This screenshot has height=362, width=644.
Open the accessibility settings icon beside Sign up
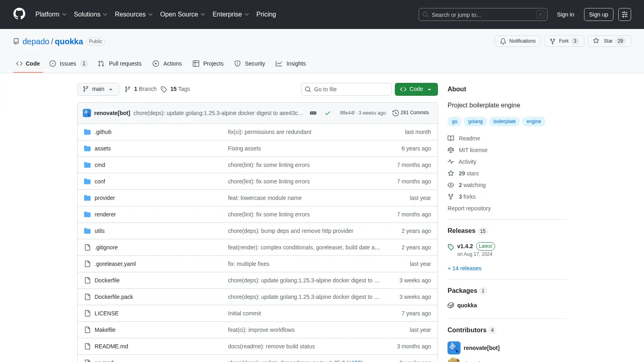[625, 14]
